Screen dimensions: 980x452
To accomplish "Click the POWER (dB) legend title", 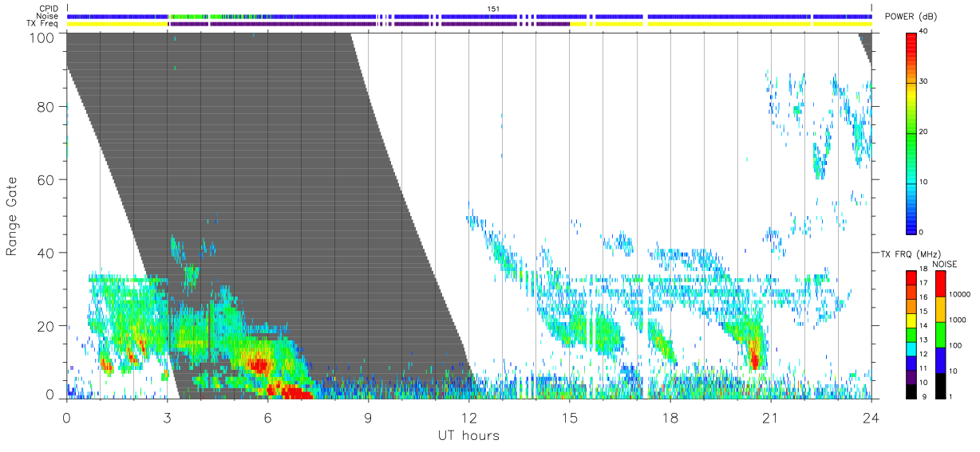I will click(x=911, y=17).
